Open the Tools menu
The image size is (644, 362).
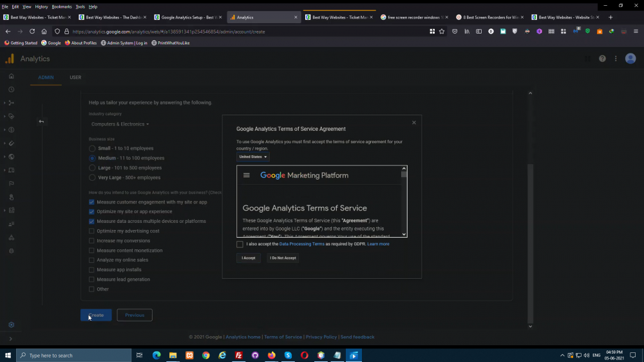click(x=80, y=6)
